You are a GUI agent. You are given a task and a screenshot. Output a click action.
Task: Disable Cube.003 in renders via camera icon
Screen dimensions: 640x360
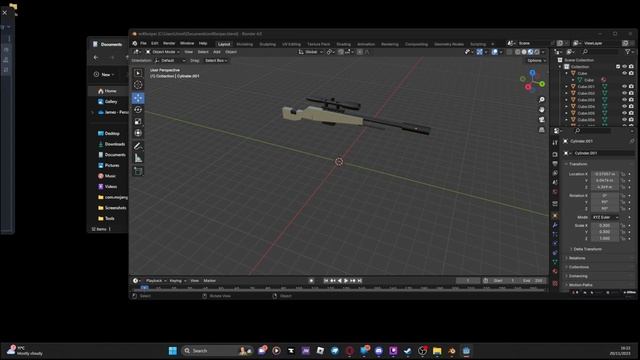tap(631, 100)
